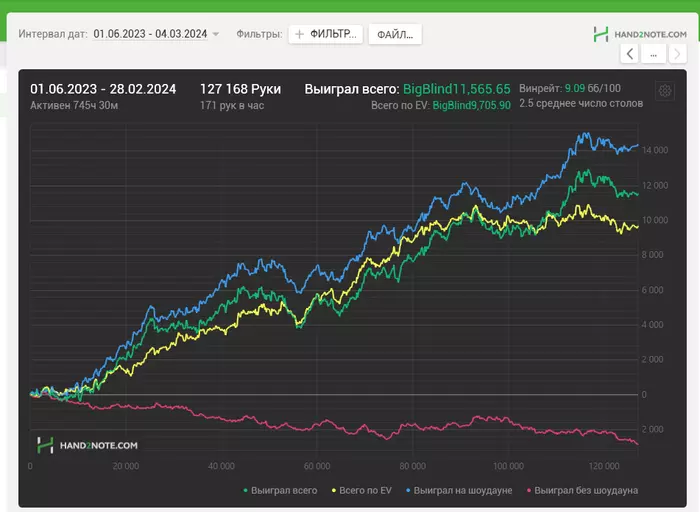Click pink dot of non-showdown legend
Image resolution: width=700 pixels, height=512 pixels.
(x=529, y=491)
